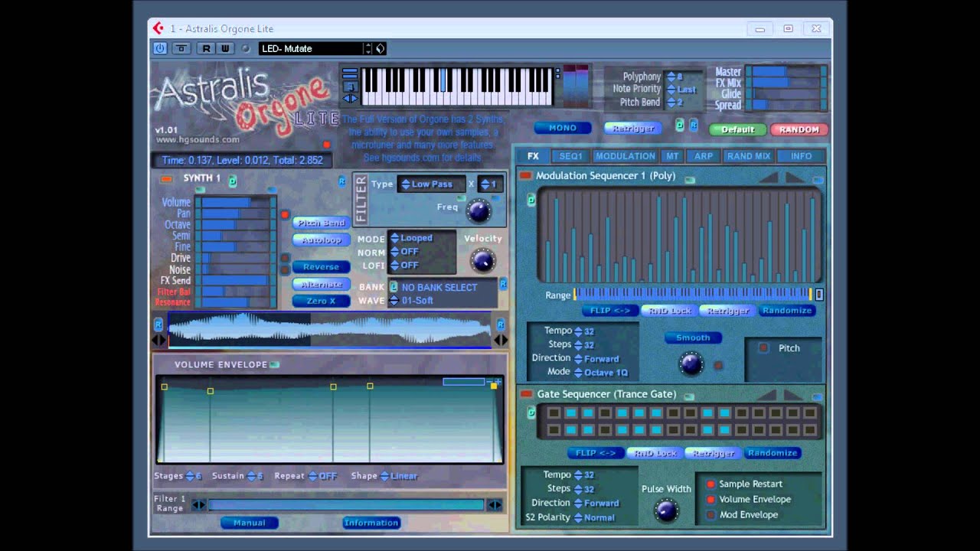
Task: Toggle the MONO switch
Action: 563,128
